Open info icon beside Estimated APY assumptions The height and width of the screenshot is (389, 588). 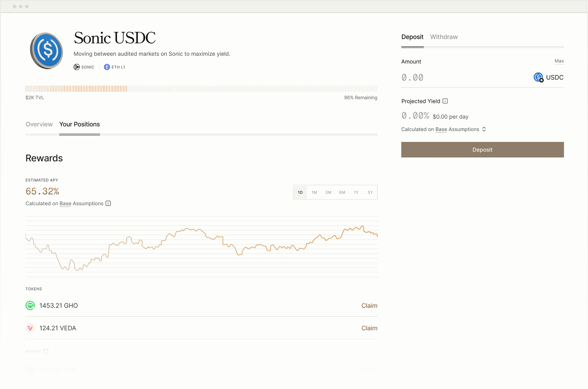click(x=108, y=204)
